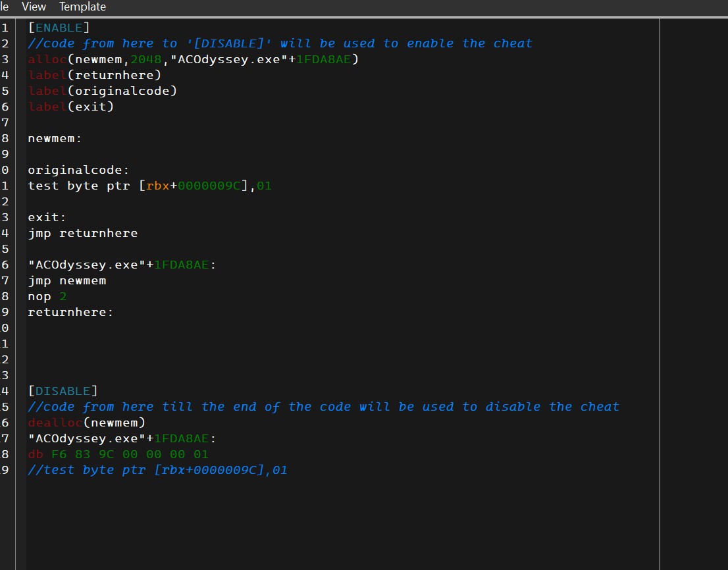The width and height of the screenshot is (728, 570).
Task: Click the uncommented test byte ptr instruction
Action: click(x=149, y=186)
